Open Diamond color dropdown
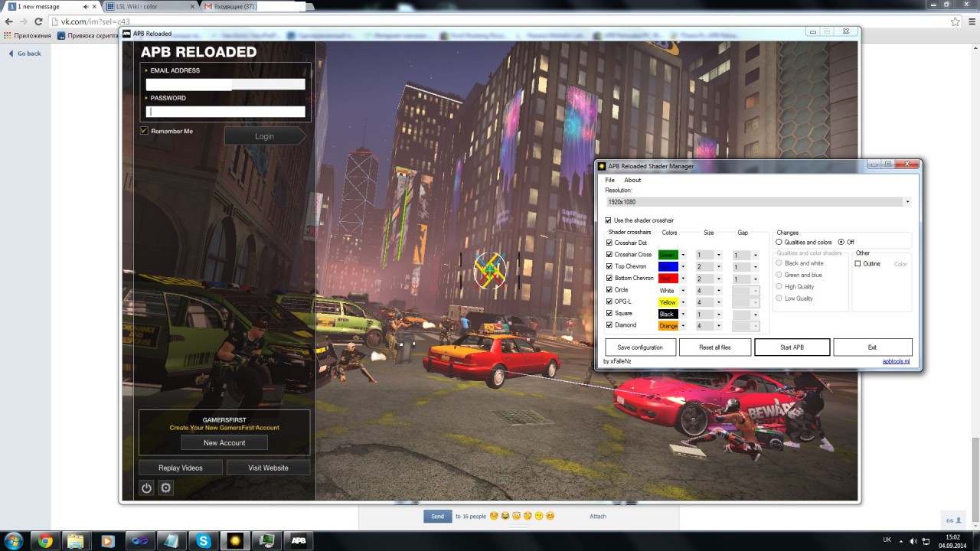 [683, 326]
